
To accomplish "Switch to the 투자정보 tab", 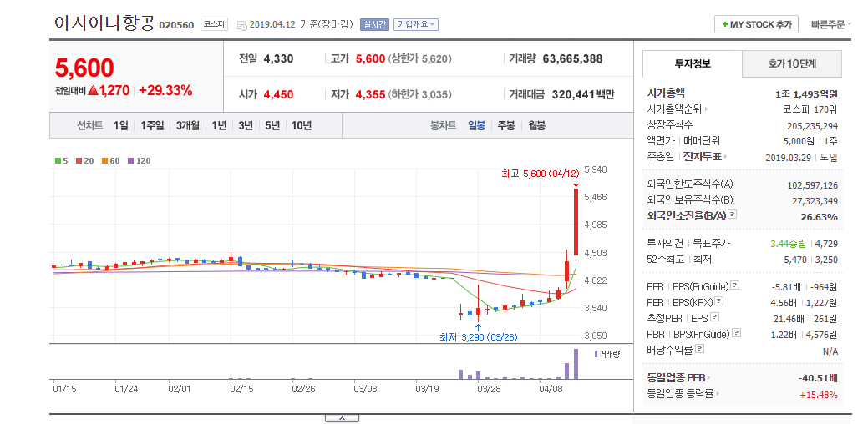I will (x=693, y=63).
